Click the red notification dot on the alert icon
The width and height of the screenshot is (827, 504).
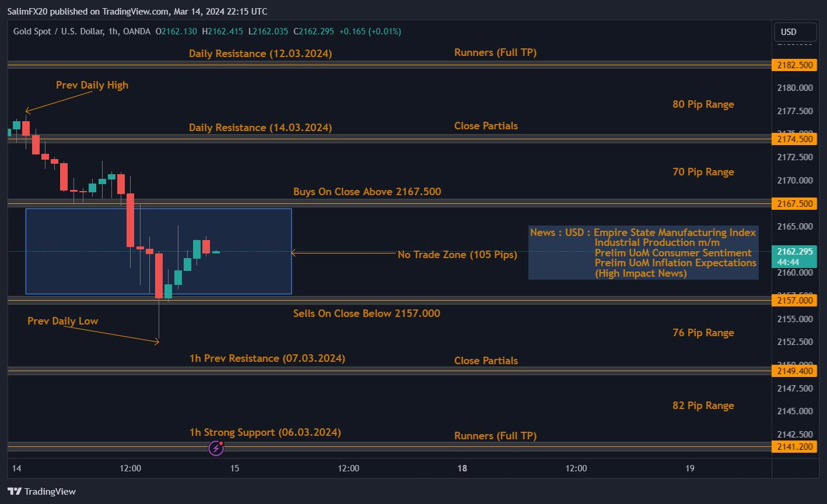[x=222, y=443]
